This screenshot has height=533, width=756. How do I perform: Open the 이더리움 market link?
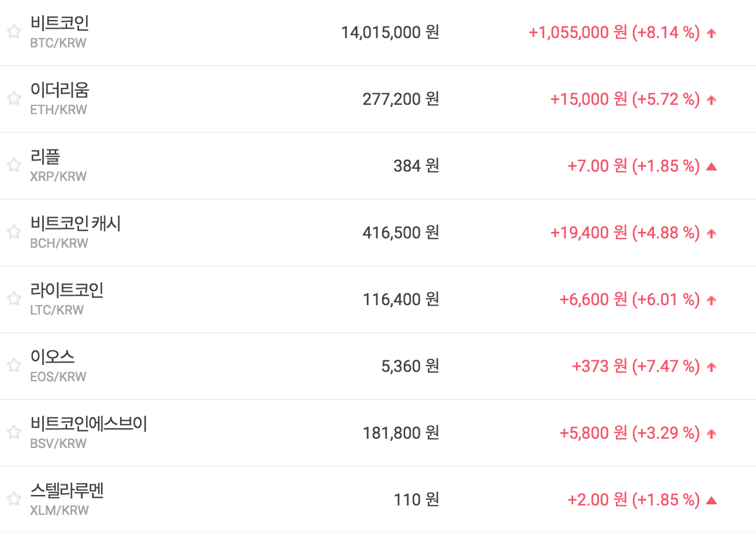[59, 90]
